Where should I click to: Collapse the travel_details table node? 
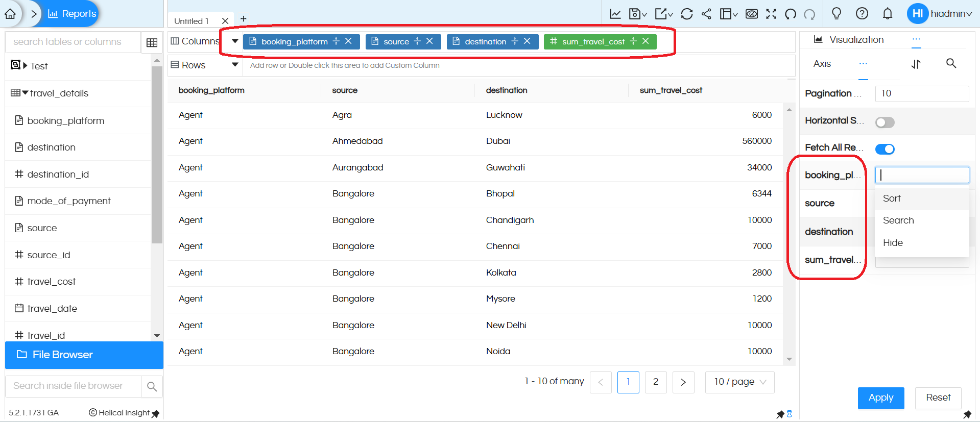25,93
